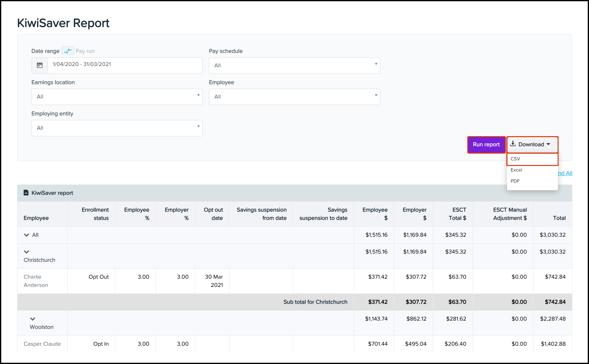Screen dimensions: 589x364
Task: Choose CSV from the download menu
Action: (532, 159)
